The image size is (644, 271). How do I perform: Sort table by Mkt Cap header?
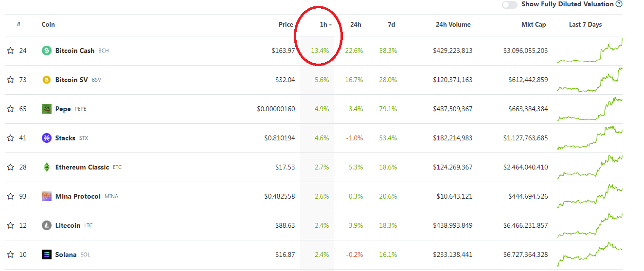[534, 24]
